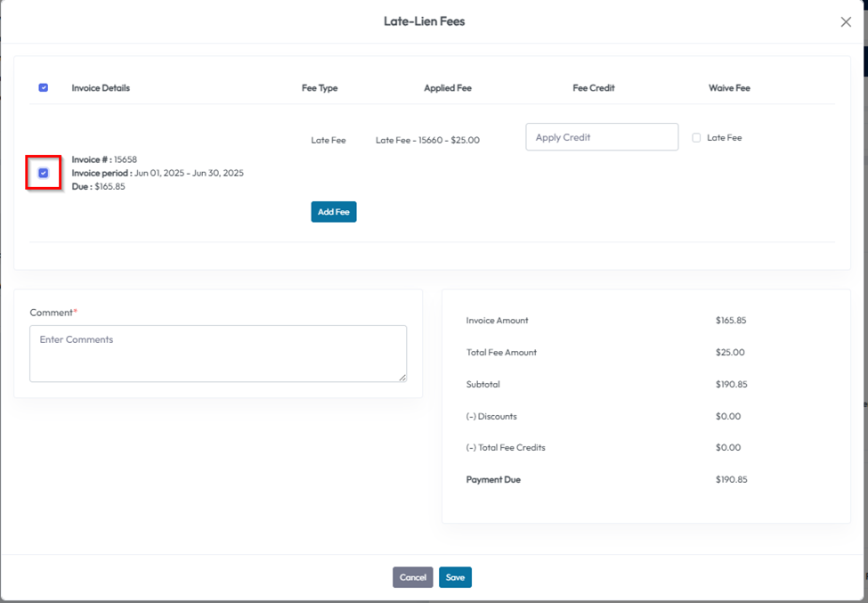The image size is (868, 603).
Task: Select the Applied Fee column header
Action: (448, 88)
